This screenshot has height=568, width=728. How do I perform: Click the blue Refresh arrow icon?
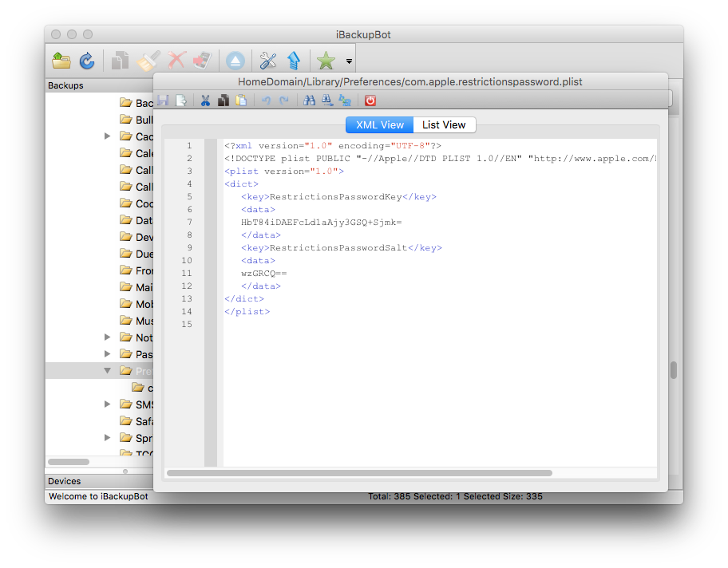tap(87, 61)
